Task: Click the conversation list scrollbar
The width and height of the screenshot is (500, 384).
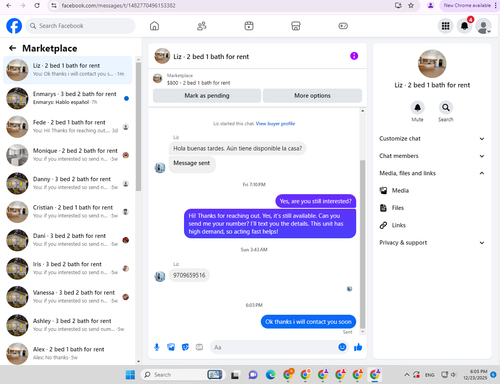Action: tap(138, 127)
